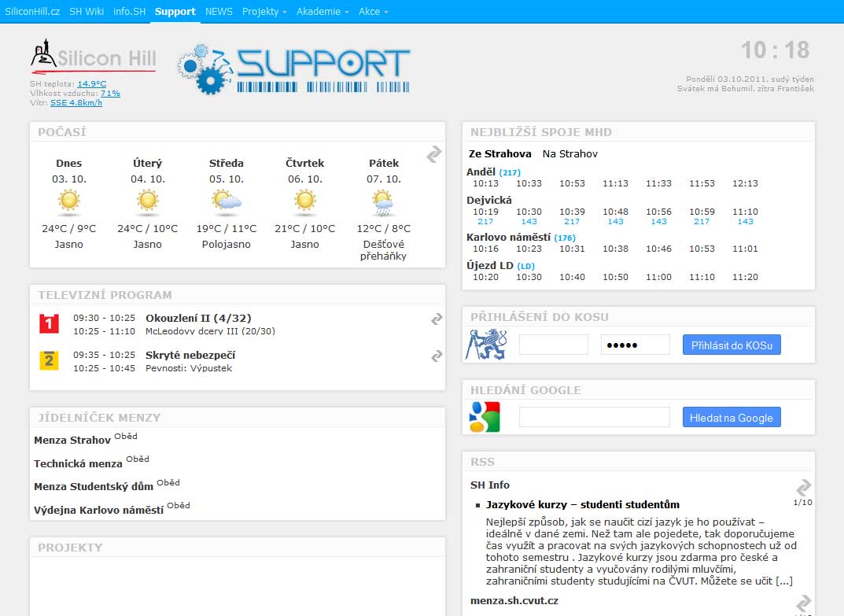Viewport: 844px width, 616px height.
Task: Click the weather panel next arrow icon
Action: tap(434, 154)
